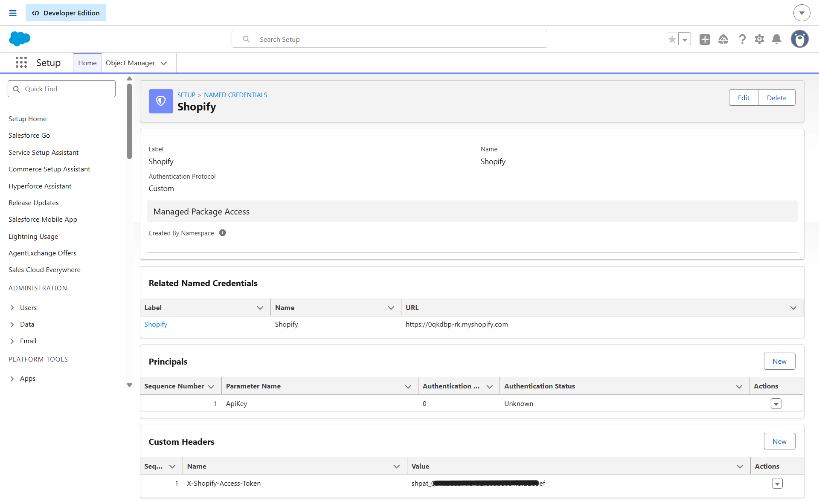Click the Quick Find input box
Viewport: 819px width, 504px height.
(61, 89)
